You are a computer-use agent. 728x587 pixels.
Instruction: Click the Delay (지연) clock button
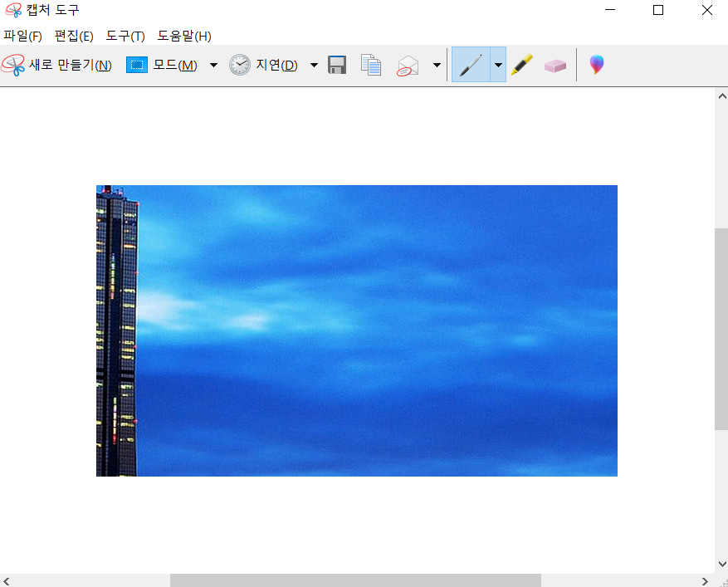coord(263,65)
